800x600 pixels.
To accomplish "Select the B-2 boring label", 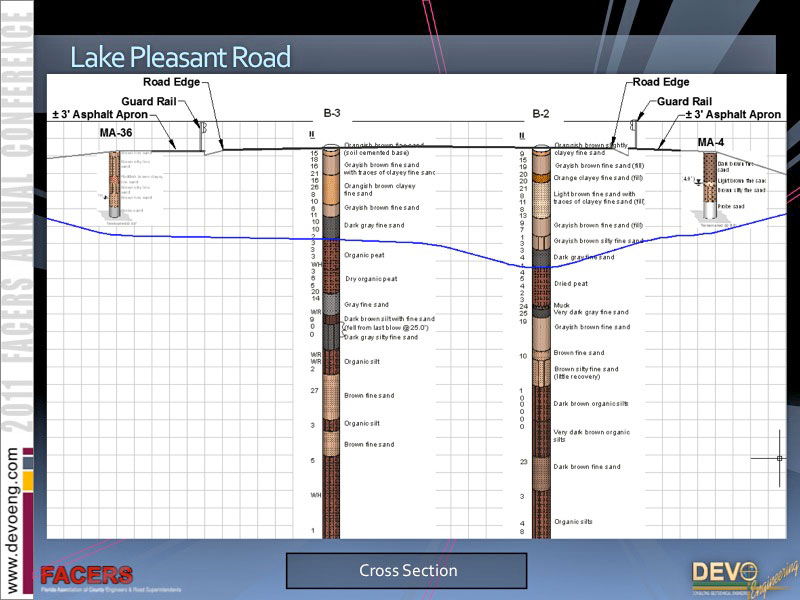I will tap(541, 115).
